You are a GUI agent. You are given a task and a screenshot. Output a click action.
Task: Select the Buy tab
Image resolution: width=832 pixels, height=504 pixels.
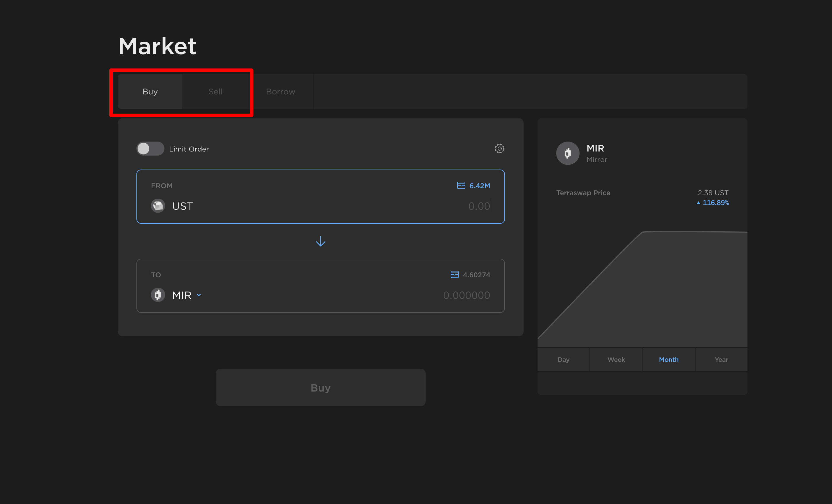(150, 91)
